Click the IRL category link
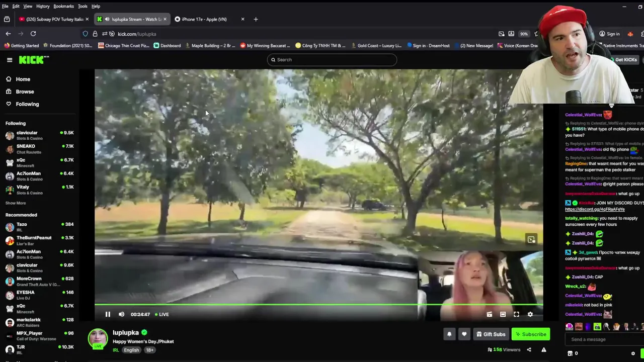The height and width of the screenshot is (362, 644). (x=116, y=350)
